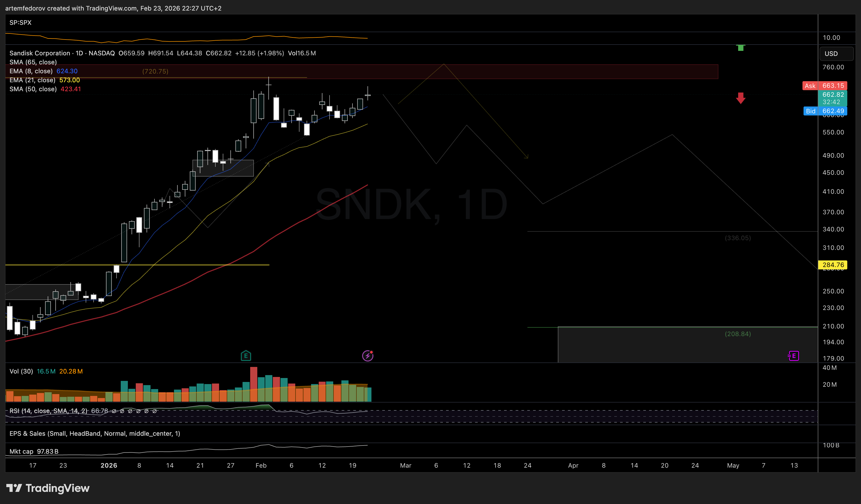Select the (336.05) horizontal line label
Screen dimensions: 861x504
pyautogui.click(x=738, y=238)
